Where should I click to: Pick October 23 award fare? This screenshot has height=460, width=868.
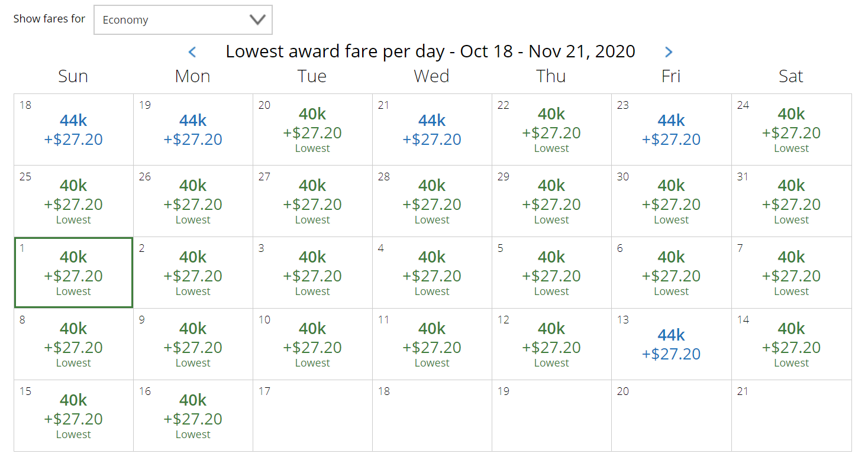coord(671,129)
